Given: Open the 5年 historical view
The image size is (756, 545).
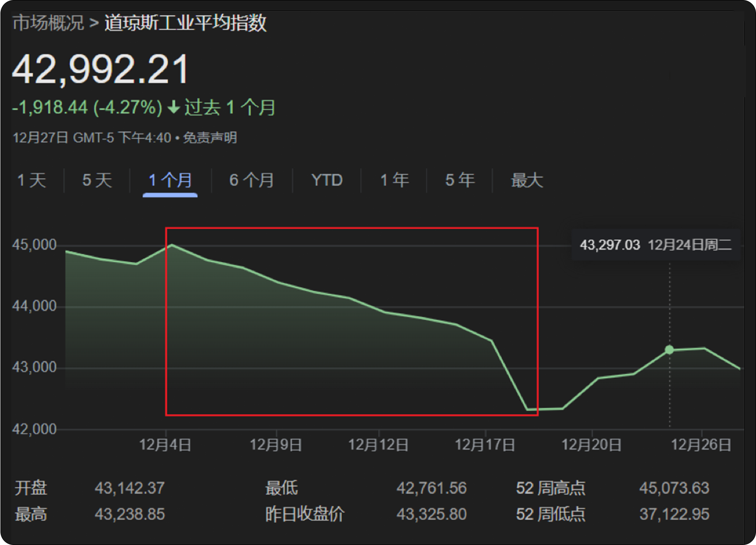Looking at the screenshot, I should [x=458, y=180].
